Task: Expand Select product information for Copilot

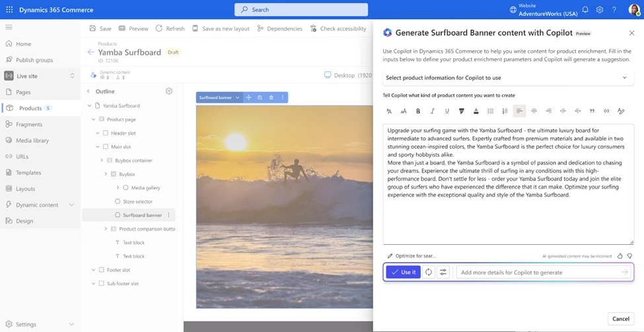Action: [624, 78]
